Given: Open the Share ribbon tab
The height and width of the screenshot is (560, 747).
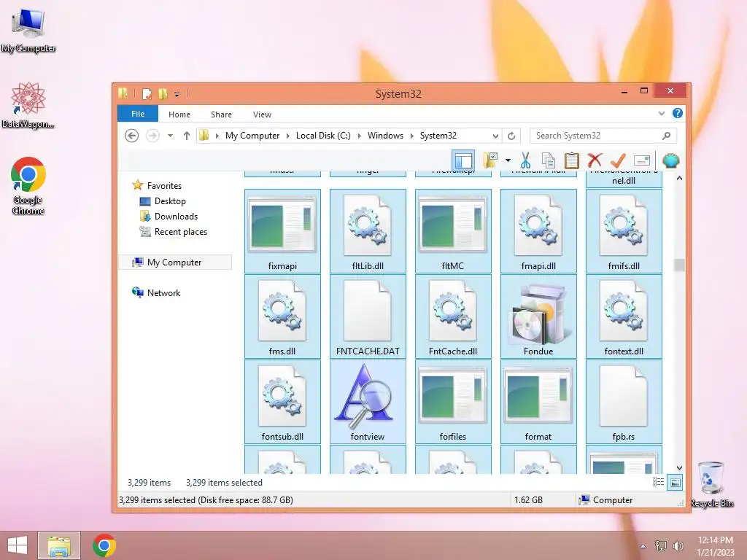Looking at the screenshot, I should click(x=221, y=114).
